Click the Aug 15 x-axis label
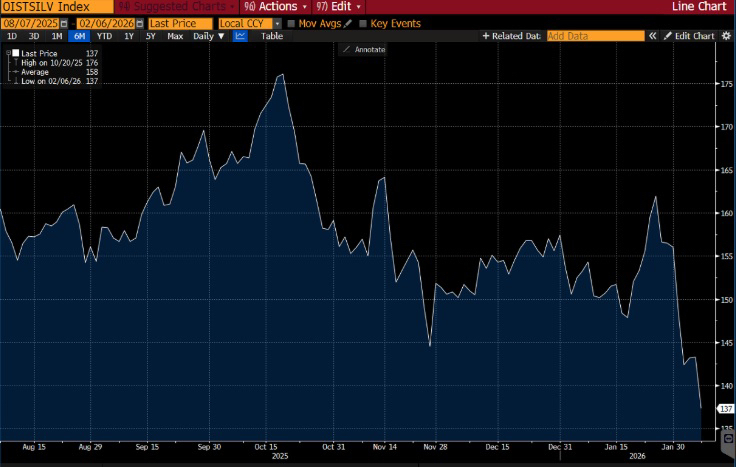 (x=34, y=447)
